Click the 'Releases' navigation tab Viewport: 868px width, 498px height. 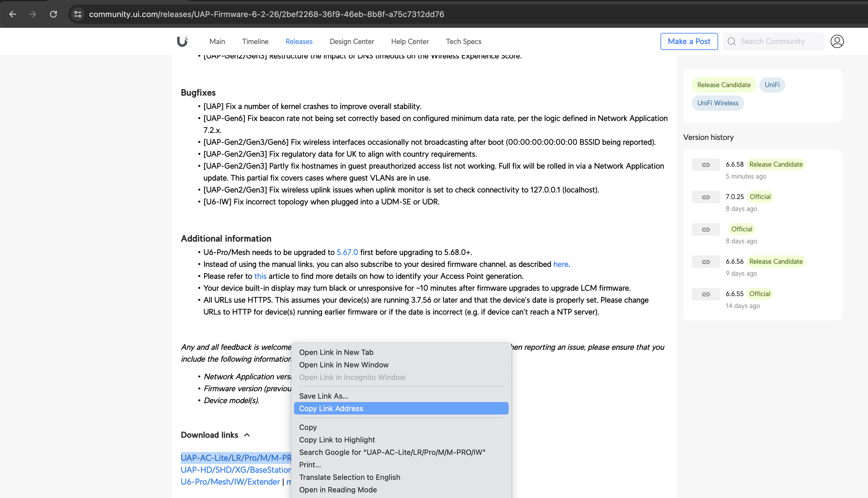299,41
